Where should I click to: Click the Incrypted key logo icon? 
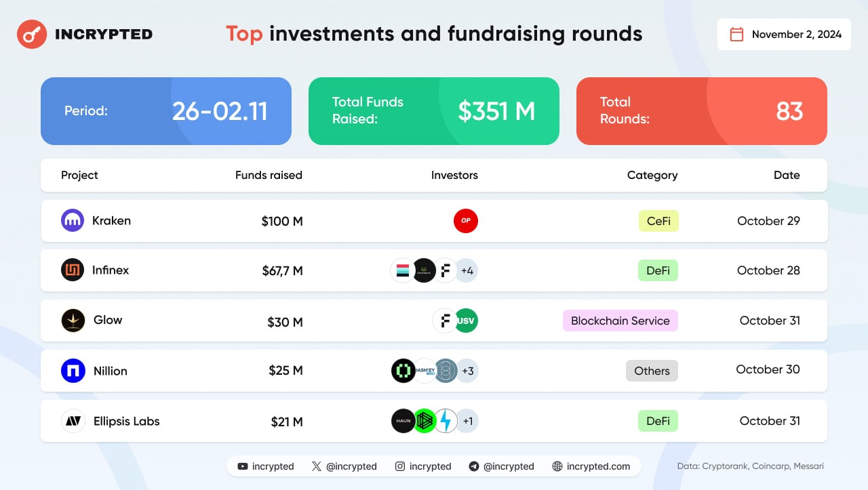click(x=31, y=34)
